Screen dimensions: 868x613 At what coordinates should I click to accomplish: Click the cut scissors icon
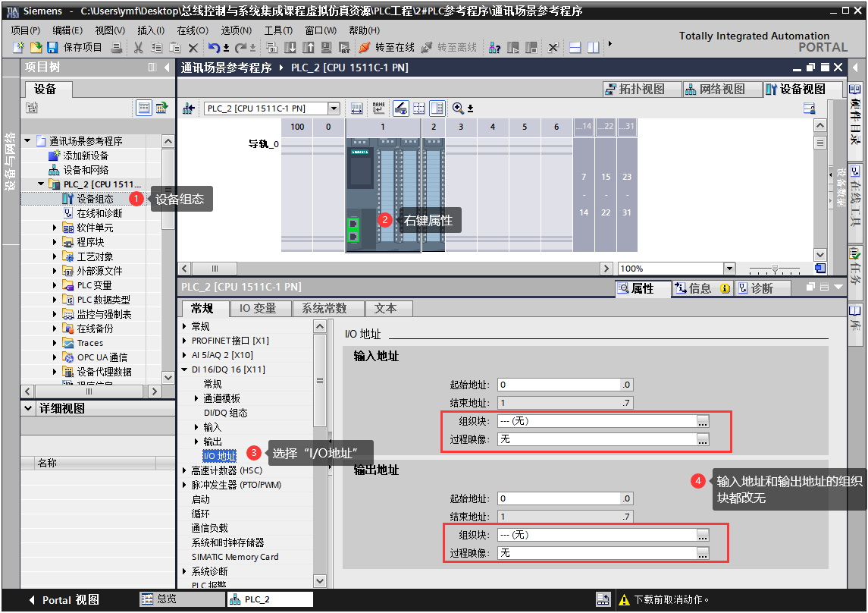139,48
